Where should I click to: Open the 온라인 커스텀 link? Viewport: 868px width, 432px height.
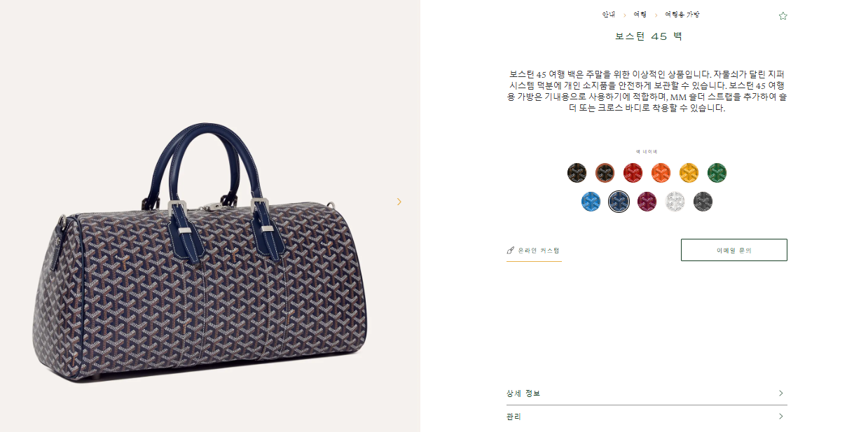point(534,251)
